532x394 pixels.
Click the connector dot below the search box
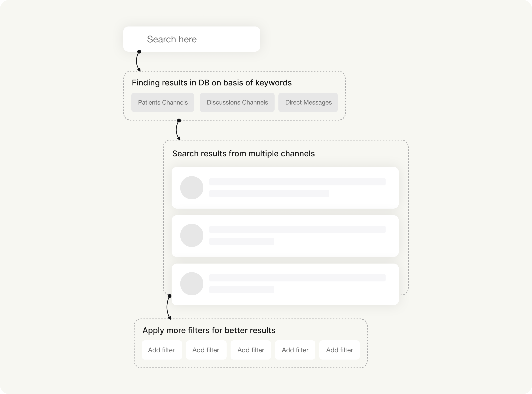pos(139,51)
